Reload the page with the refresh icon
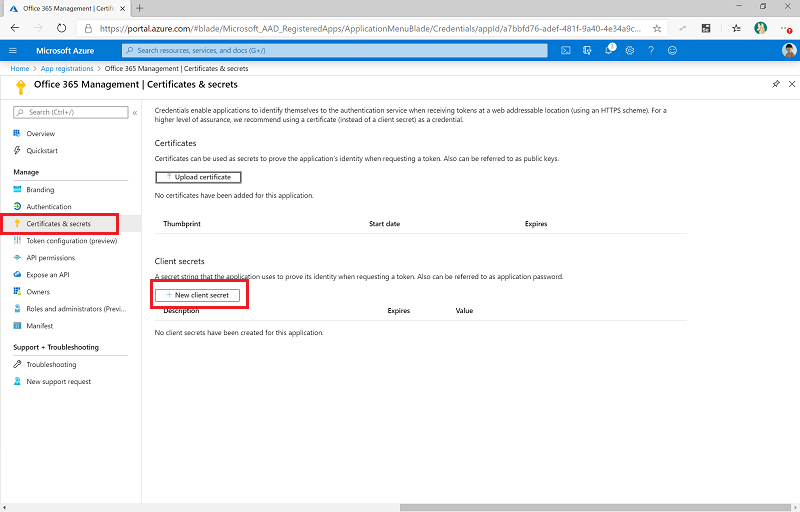Screen dimensions: 800x512 tap(61, 28)
